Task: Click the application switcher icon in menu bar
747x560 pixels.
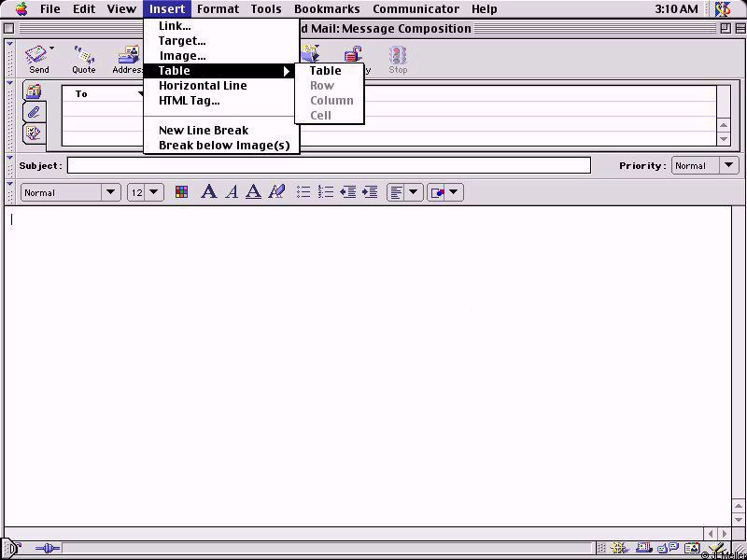Action: 722,8
